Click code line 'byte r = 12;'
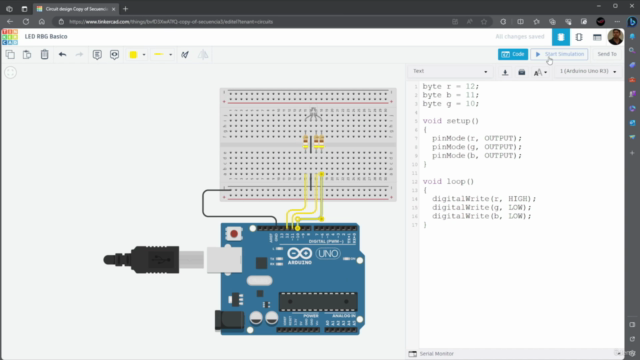The width and height of the screenshot is (640, 360). click(x=451, y=87)
